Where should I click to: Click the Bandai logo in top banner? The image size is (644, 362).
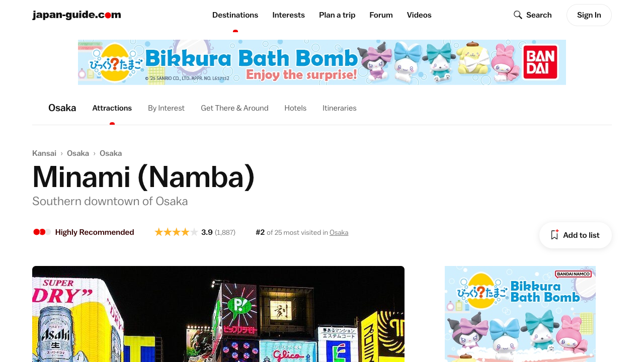(x=540, y=62)
